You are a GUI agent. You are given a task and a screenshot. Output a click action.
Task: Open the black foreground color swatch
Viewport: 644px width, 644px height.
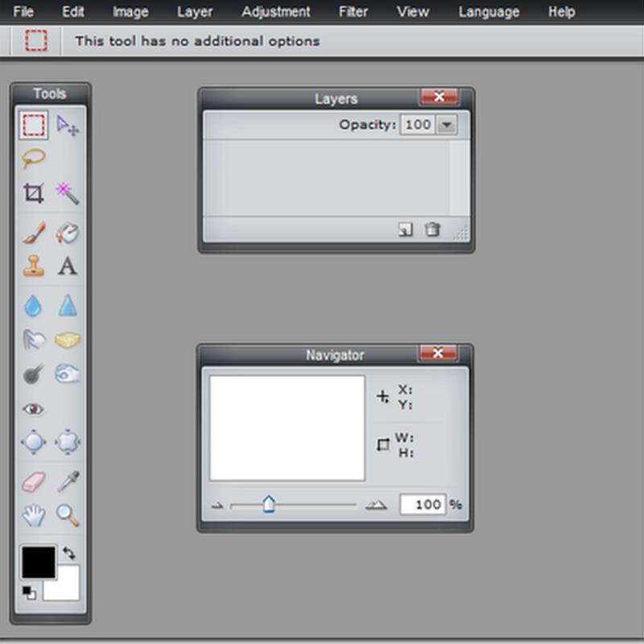38,562
